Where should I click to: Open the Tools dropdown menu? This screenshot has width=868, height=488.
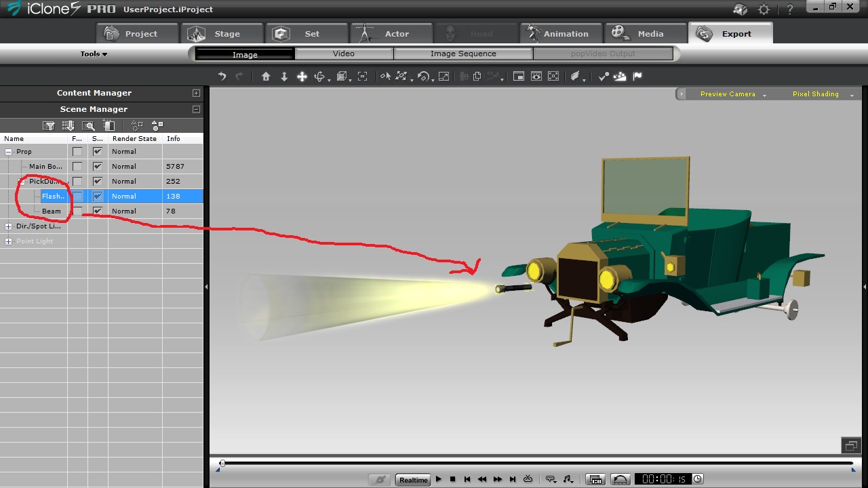point(94,54)
